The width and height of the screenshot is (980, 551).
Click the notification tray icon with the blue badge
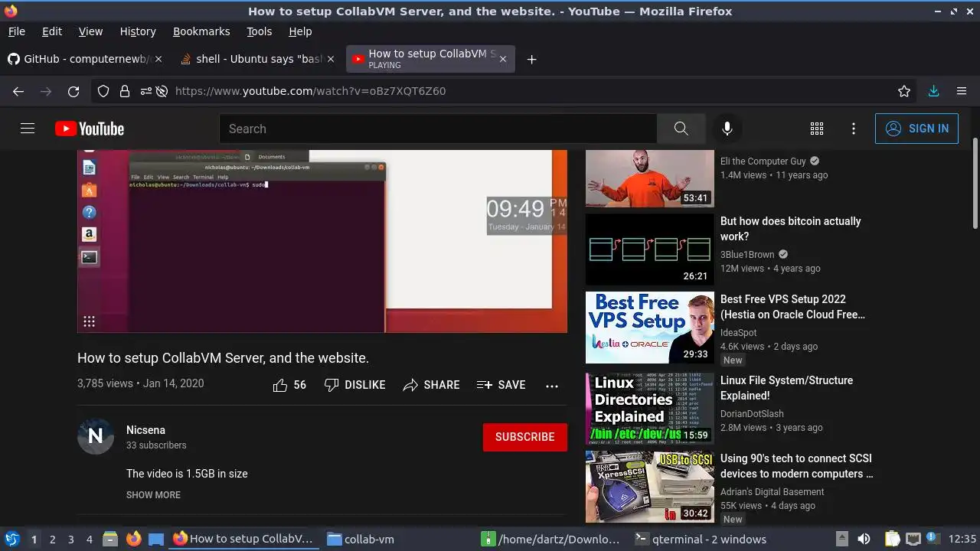pos(933,539)
